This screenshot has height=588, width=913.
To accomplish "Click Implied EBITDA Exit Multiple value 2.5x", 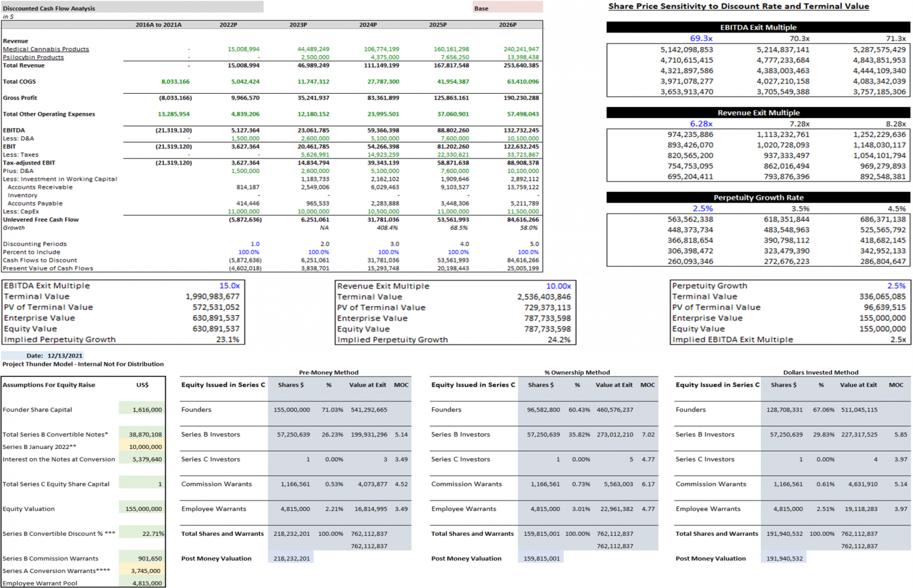I will (x=898, y=340).
